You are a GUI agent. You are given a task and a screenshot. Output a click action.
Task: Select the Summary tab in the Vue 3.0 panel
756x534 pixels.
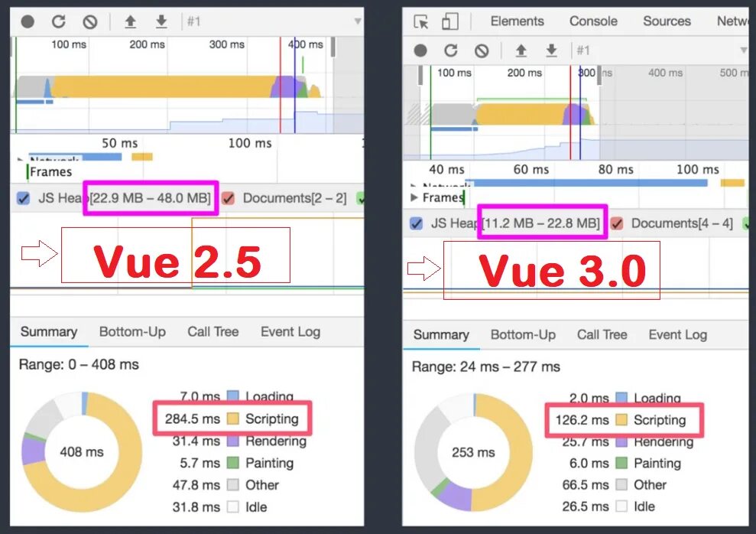click(441, 335)
